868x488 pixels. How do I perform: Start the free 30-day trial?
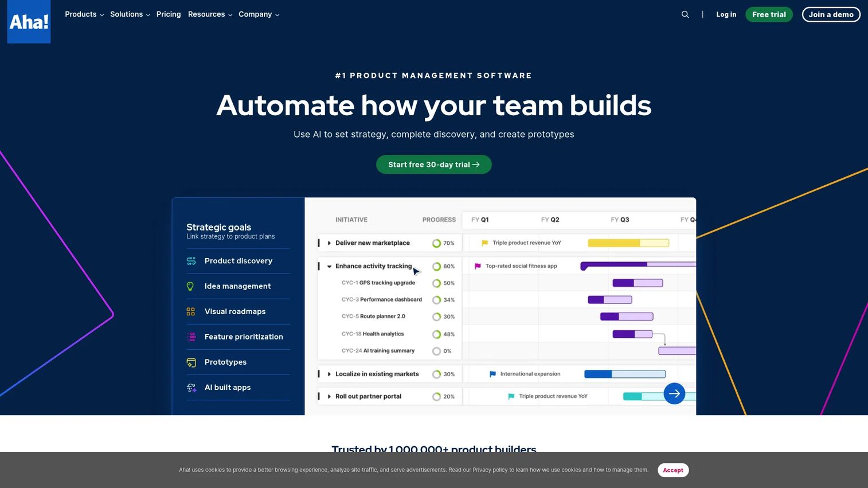click(x=434, y=165)
